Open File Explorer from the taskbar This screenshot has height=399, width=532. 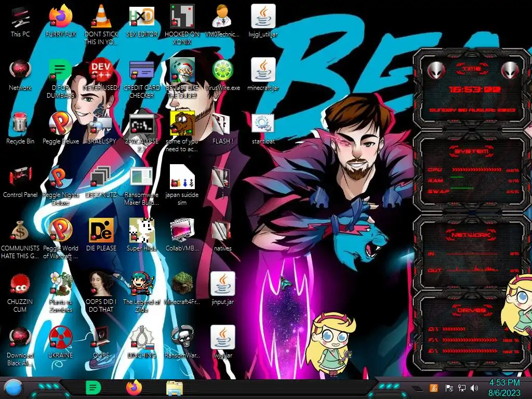coord(175,388)
